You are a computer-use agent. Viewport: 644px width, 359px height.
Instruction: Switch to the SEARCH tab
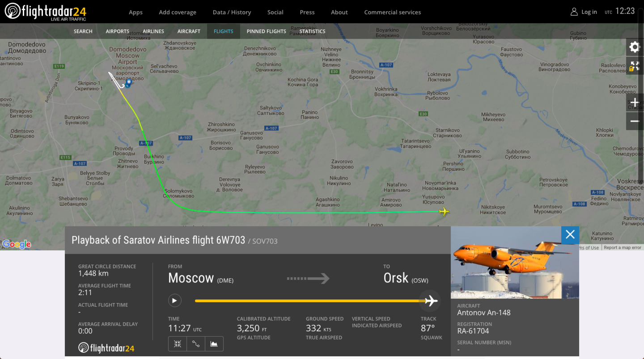pos(83,31)
